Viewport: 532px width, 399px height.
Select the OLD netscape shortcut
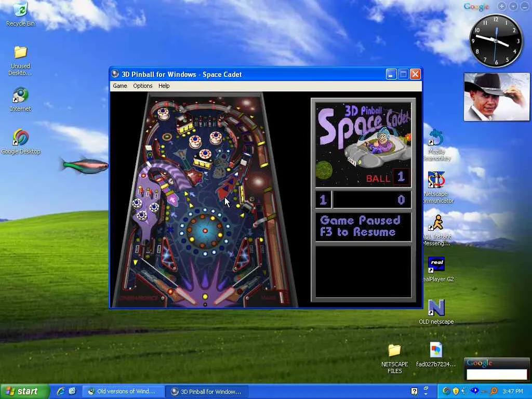point(436,312)
